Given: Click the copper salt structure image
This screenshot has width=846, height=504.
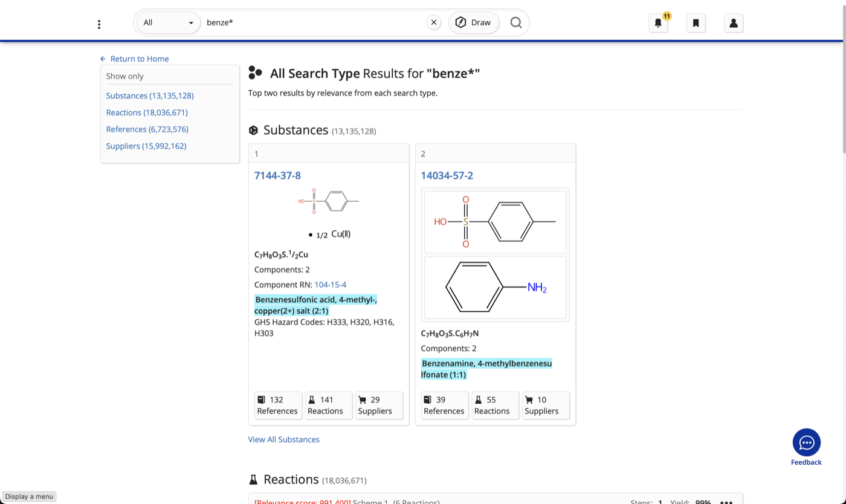Looking at the screenshot, I should pyautogui.click(x=329, y=213).
